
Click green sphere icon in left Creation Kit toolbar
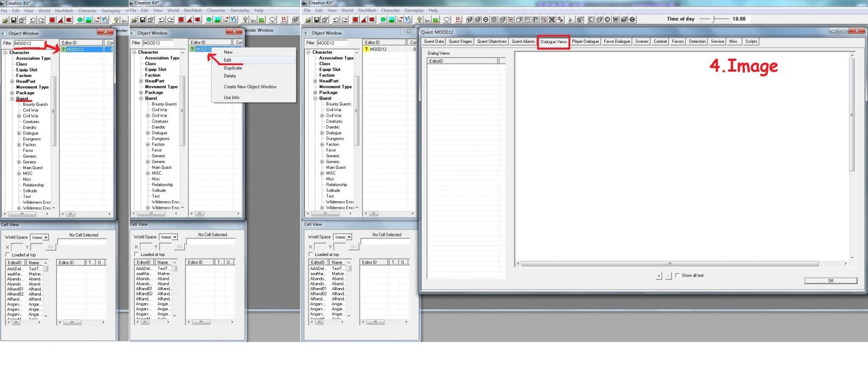pyautogui.click(x=80, y=20)
